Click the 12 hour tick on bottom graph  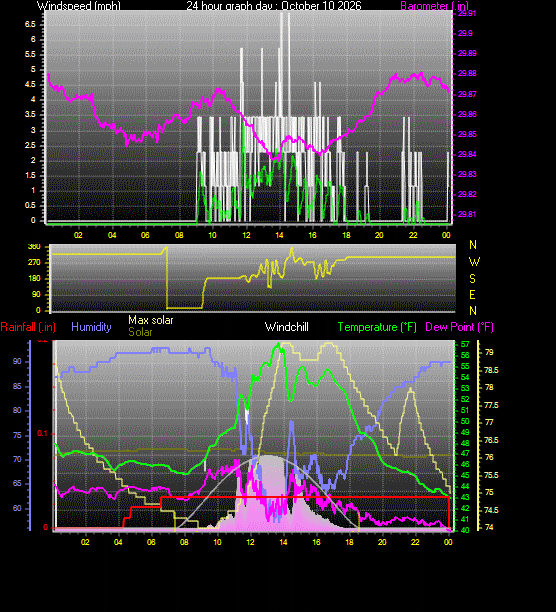pyautogui.click(x=250, y=542)
